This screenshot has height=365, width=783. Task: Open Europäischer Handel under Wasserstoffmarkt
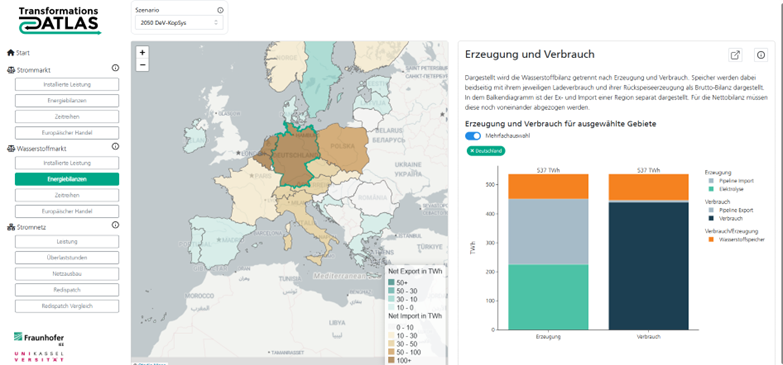click(x=67, y=211)
